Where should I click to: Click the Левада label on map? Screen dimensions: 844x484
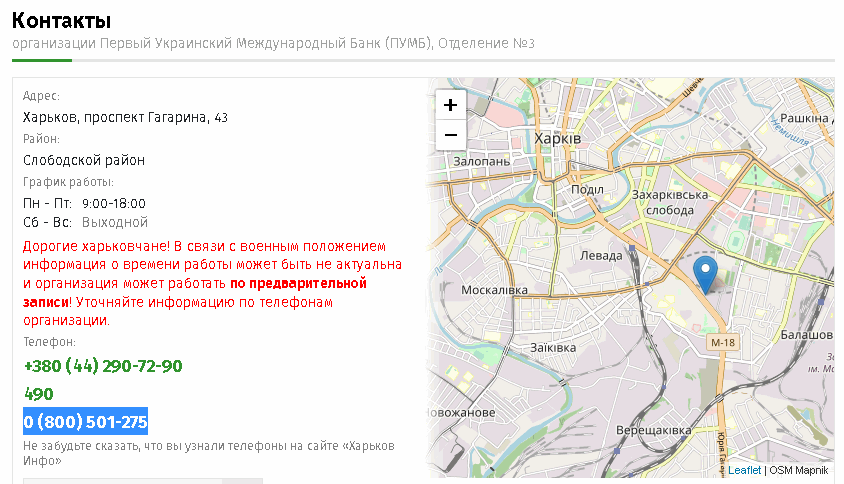point(601,256)
